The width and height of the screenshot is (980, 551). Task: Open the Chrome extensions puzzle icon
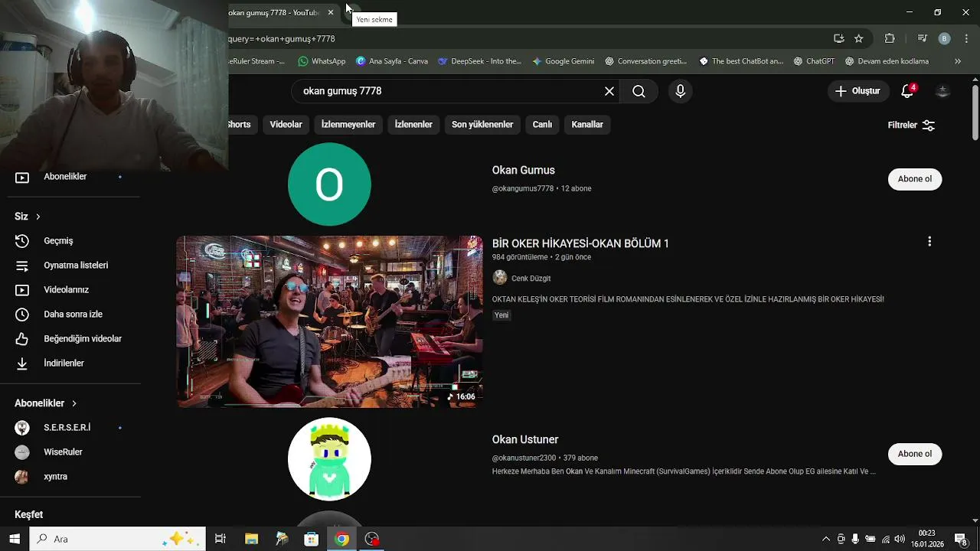[890, 38]
